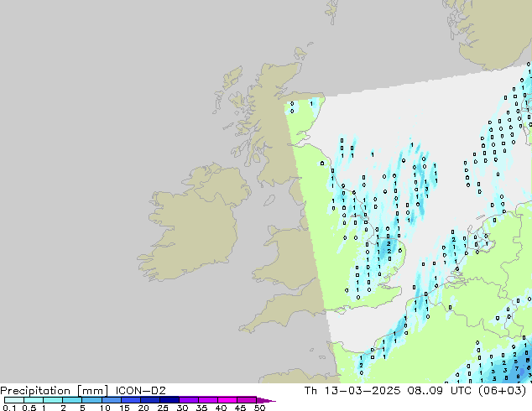Click the magenta legend swatch between 40 and 45
The height and width of the screenshot is (411, 532).
[227, 400]
